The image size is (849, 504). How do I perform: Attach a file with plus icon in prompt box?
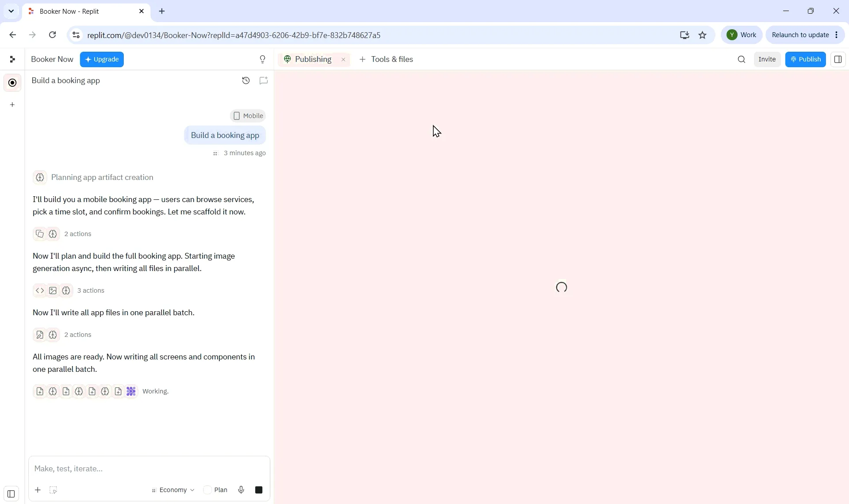tap(38, 490)
